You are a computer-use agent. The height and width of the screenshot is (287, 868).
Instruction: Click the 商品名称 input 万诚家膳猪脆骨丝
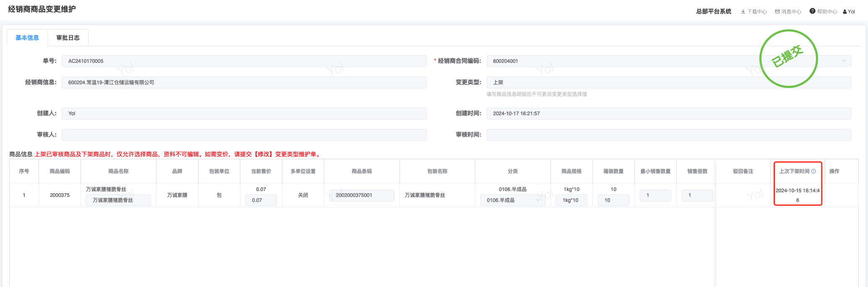coord(118,200)
